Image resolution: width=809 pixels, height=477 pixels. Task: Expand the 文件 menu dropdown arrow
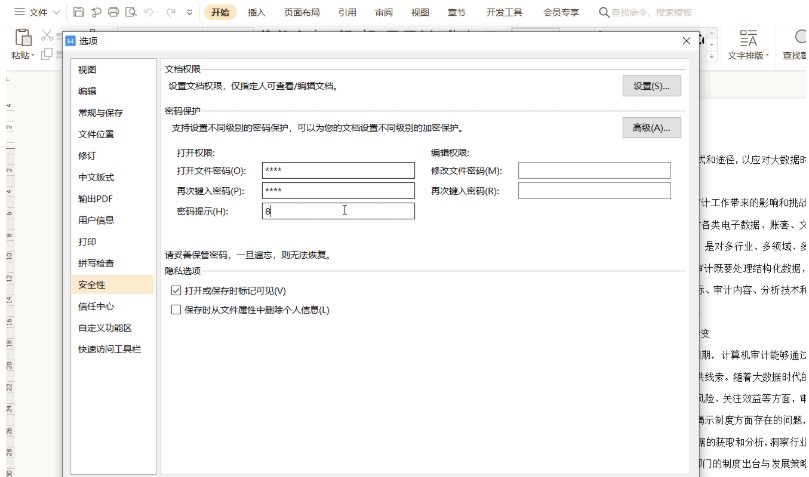(x=54, y=12)
